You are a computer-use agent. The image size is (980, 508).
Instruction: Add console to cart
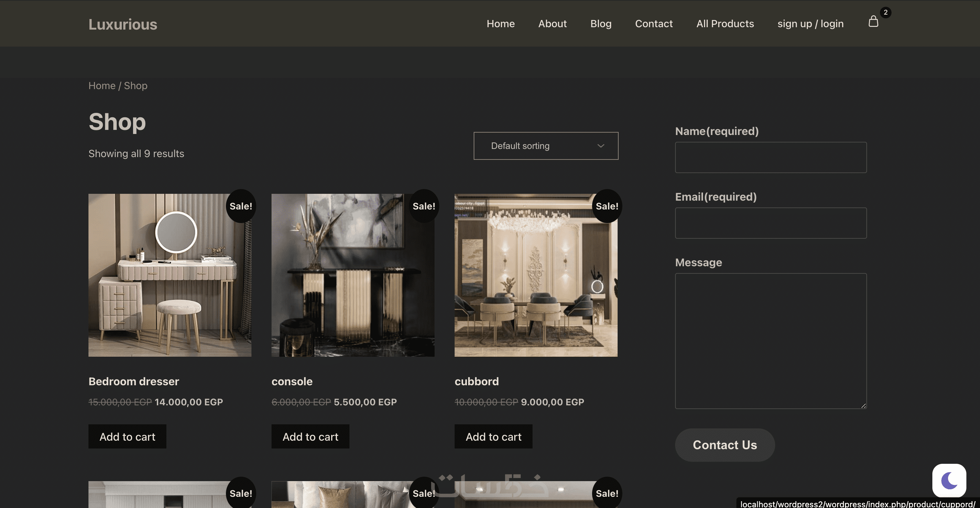(310, 437)
